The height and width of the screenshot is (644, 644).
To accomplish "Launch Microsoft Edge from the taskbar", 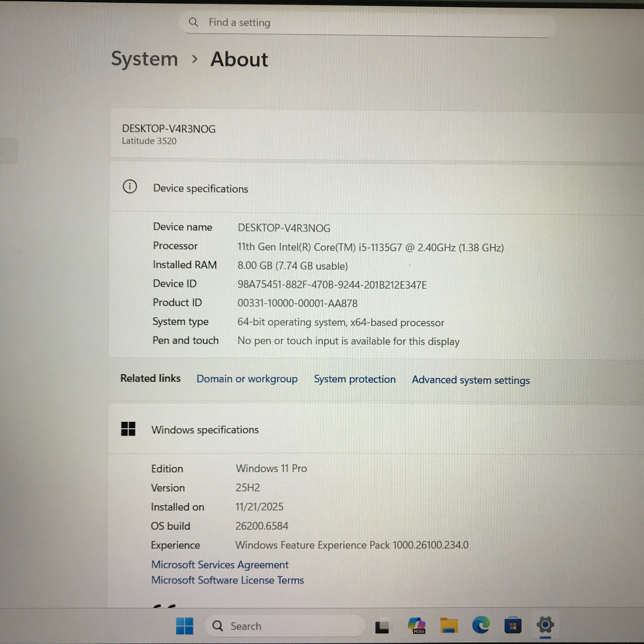I will [481, 625].
